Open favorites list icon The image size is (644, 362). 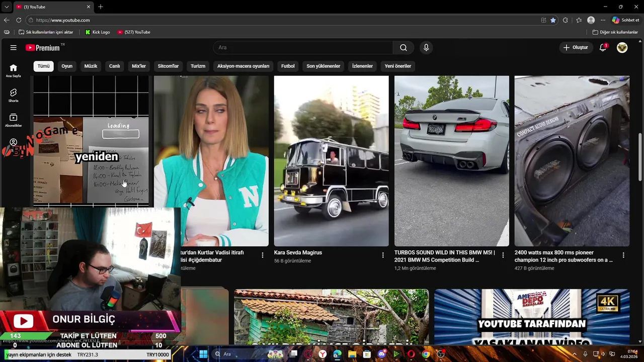point(579,20)
